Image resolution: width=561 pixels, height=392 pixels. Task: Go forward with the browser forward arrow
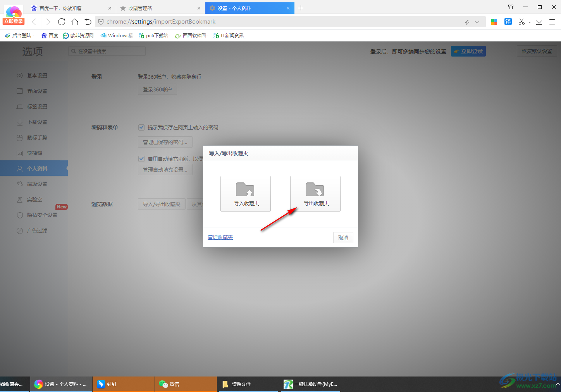coord(48,22)
